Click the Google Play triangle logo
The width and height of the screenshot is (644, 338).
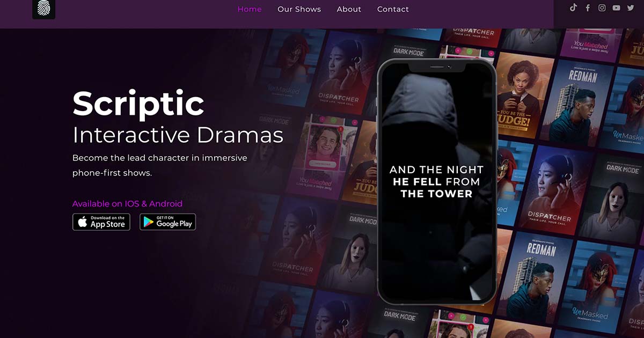pos(149,223)
